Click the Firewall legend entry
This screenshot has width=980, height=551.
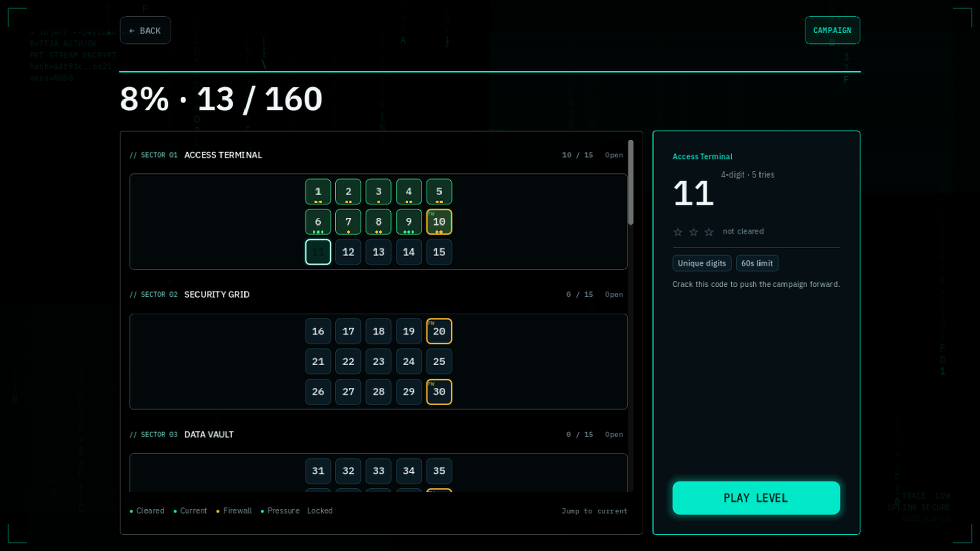[234, 511]
